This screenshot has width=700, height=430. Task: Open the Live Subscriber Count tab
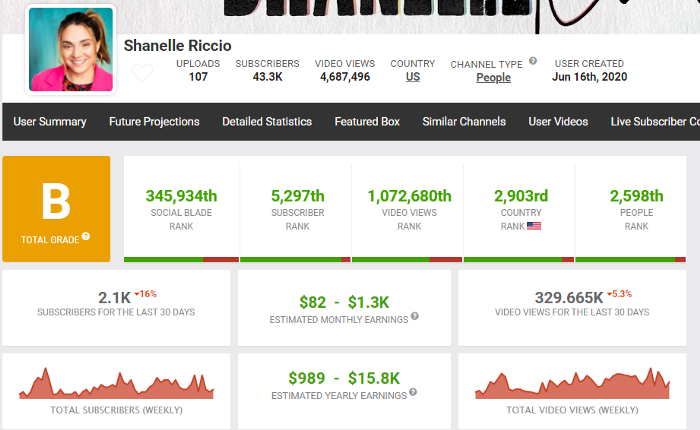pos(655,122)
